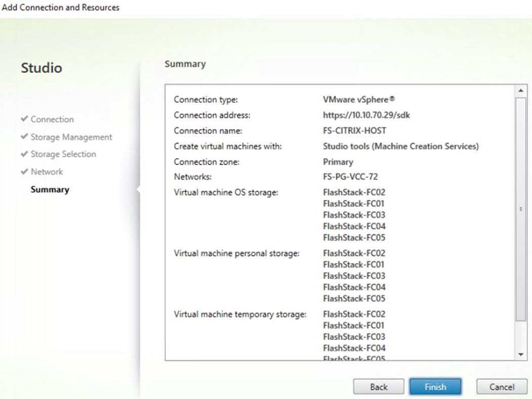The height and width of the screenshot is (399, 532).
Task: Select the Summary wizard step
Action: click(50, 190)
